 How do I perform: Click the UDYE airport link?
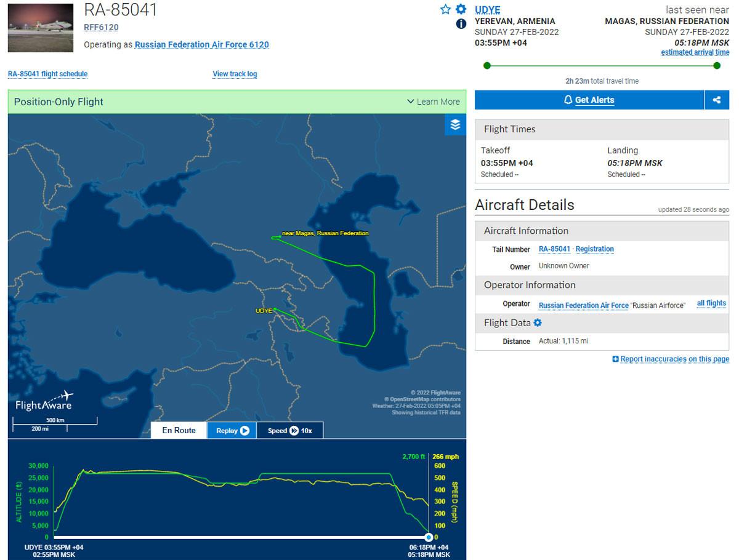tap(487, 10)
